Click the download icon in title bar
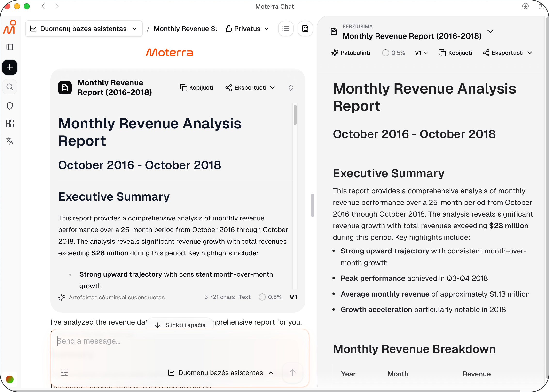Screen dimensions: 549x392 tap(525, 6)
